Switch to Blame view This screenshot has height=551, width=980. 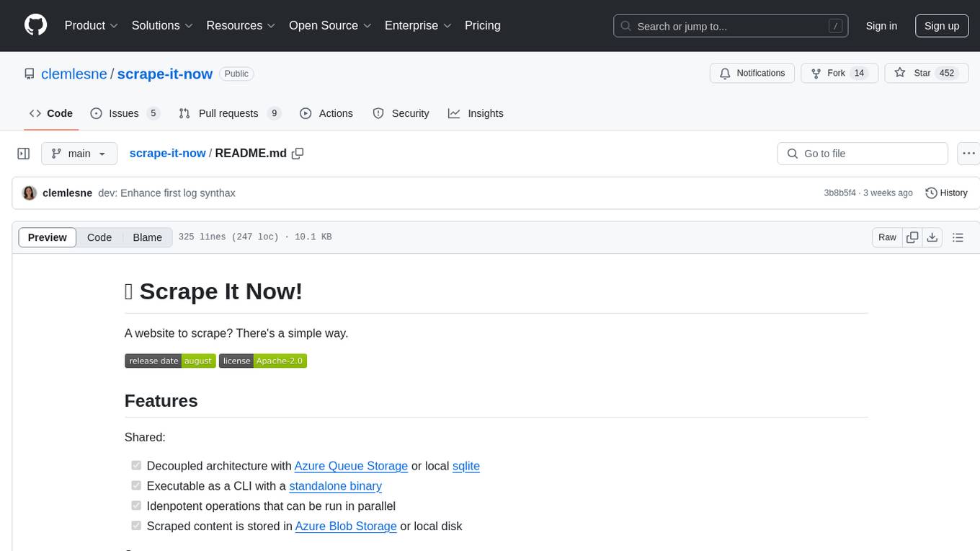coord(148,237)
